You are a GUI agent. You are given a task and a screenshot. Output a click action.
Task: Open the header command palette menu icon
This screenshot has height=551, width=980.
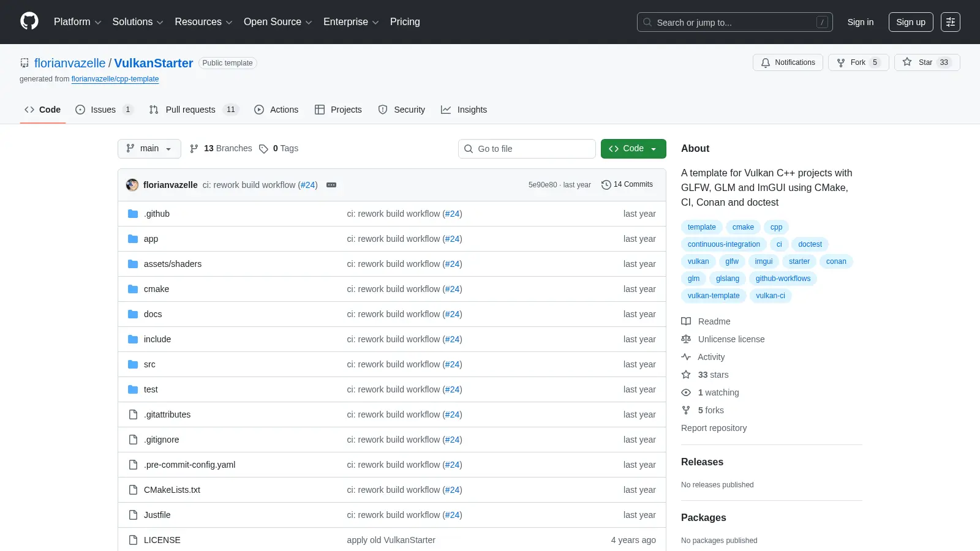[x=950, y=22]
